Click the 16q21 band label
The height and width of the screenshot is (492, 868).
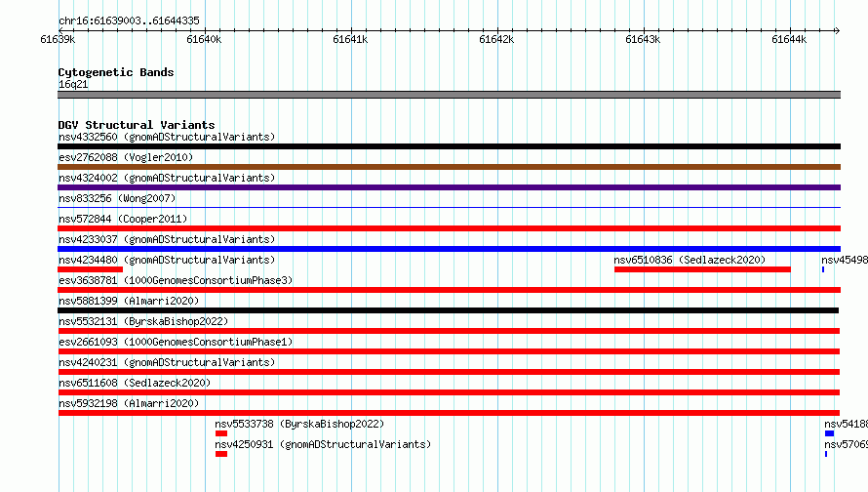point(73,84)
